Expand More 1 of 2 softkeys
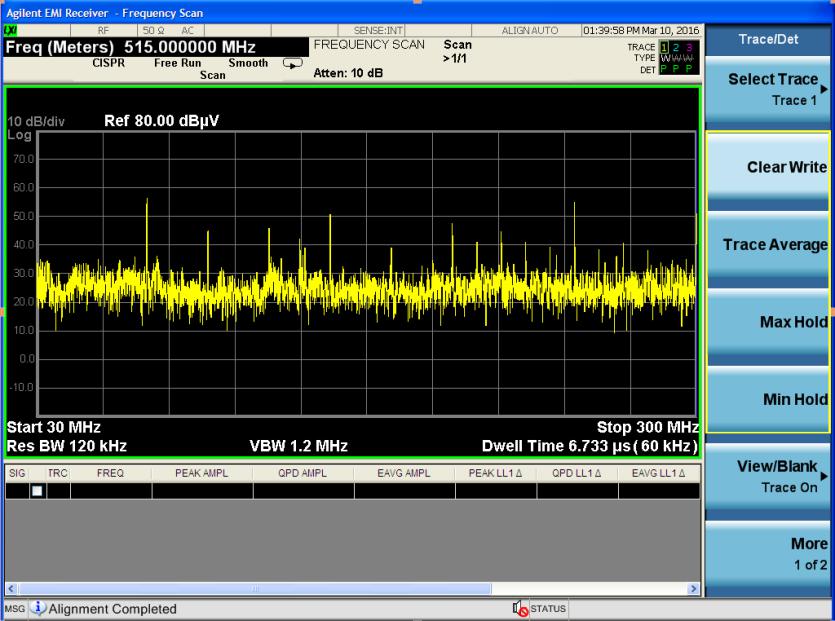Image resolution: width=835 pixels, height=621 pixels. click(x=770, y=555)
